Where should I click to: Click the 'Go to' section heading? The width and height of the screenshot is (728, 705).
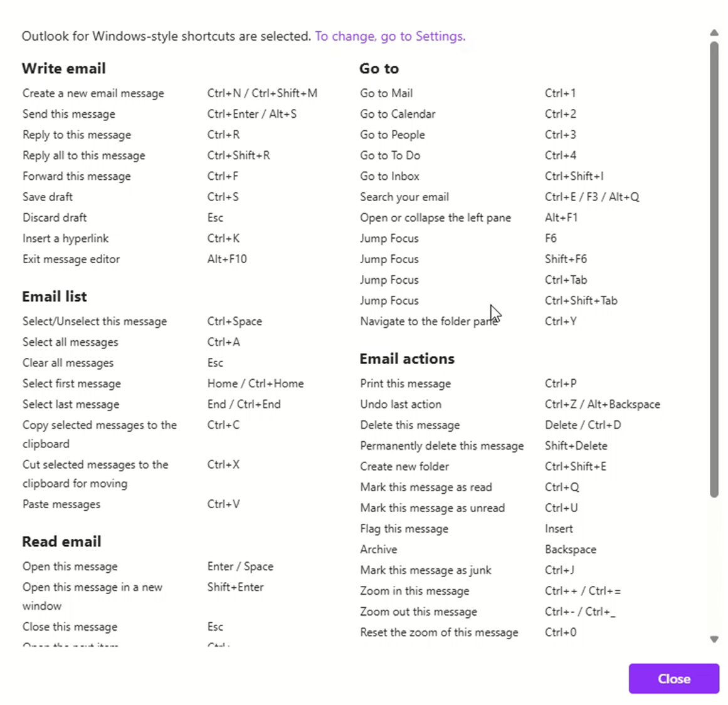pyautogui.click(x=379, y=68)
